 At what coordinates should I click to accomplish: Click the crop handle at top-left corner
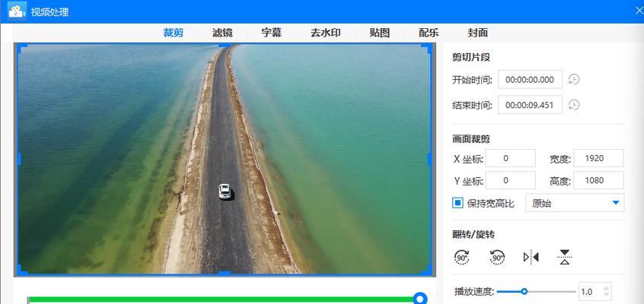[21, 49]
